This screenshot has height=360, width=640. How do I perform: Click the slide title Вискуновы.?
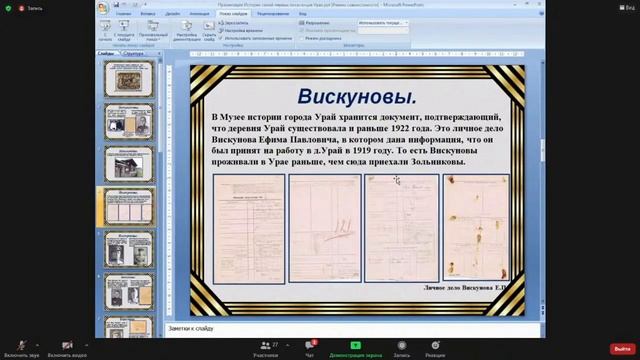357,96
